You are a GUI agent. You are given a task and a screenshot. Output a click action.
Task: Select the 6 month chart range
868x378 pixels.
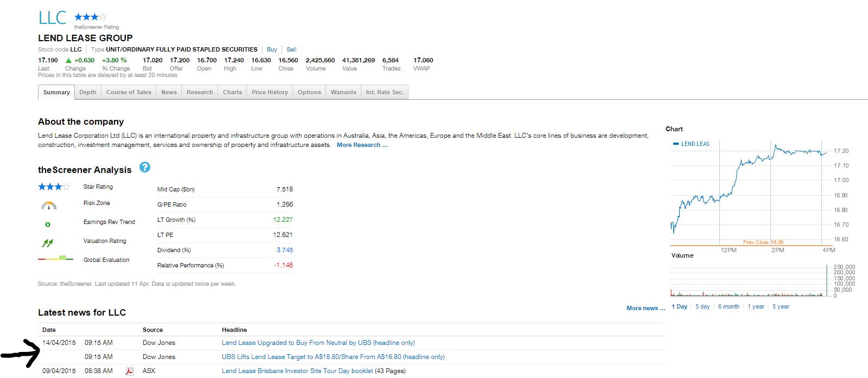point(729,306)
